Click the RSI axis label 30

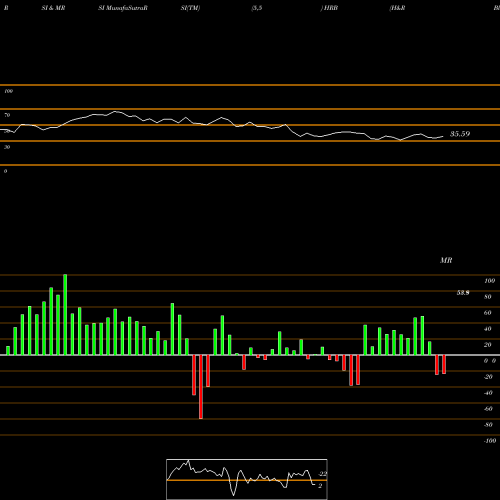pyautogui.click(x=7, y=147)
